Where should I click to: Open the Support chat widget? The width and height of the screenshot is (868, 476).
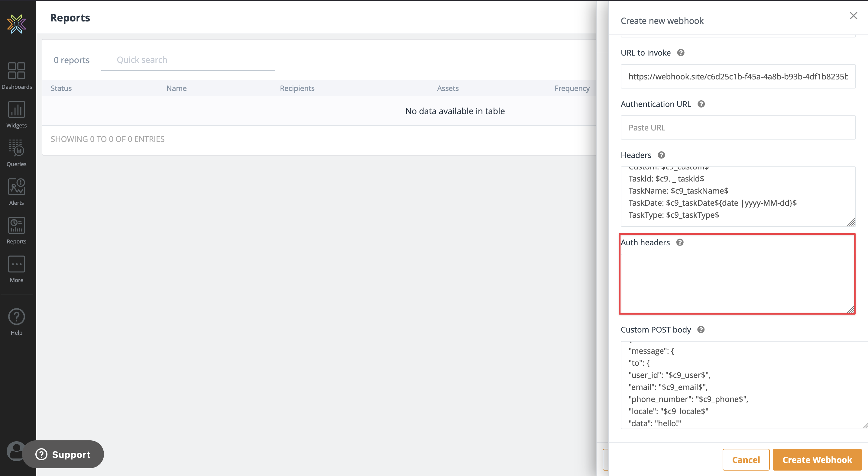point(64,454)
